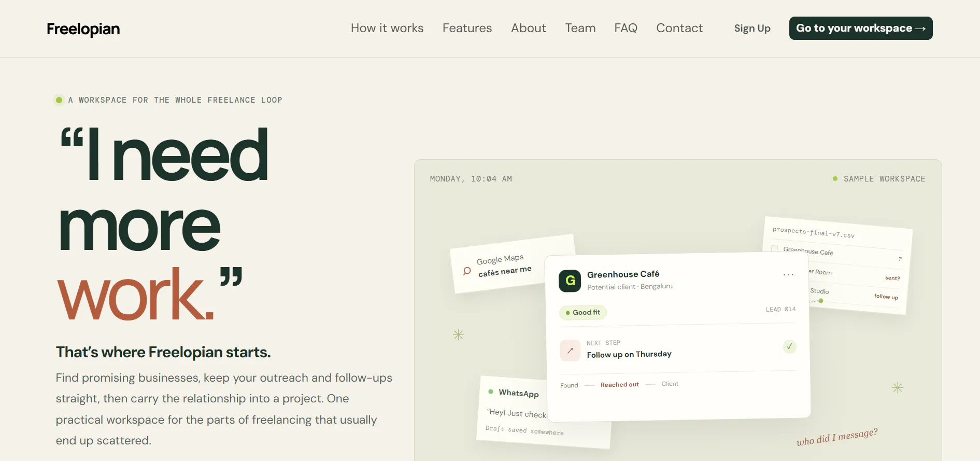
Task: Select the Found pipeline stage
Action: pyautogui.click(x=569, y=385)
